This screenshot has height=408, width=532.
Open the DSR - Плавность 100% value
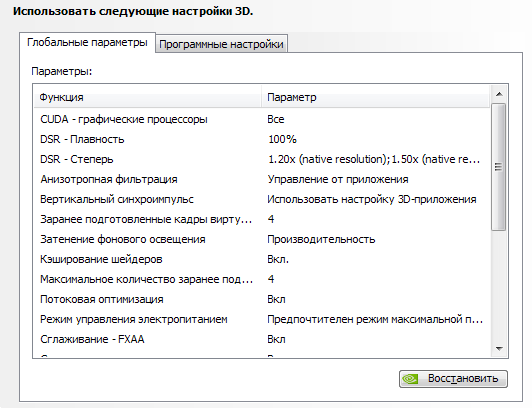282,139
